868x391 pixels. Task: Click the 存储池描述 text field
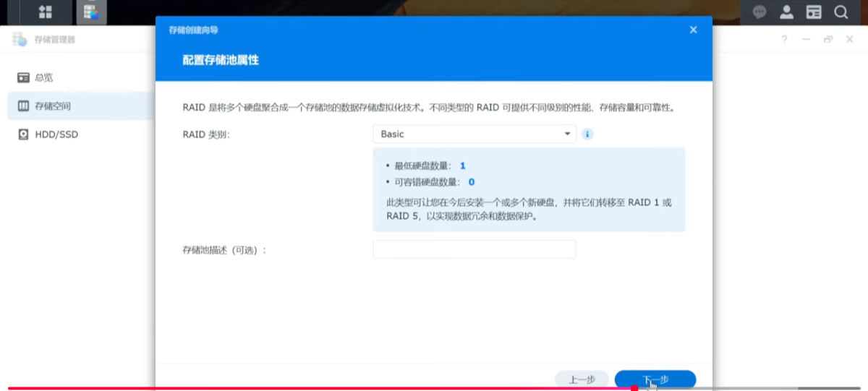pos(474,249)
